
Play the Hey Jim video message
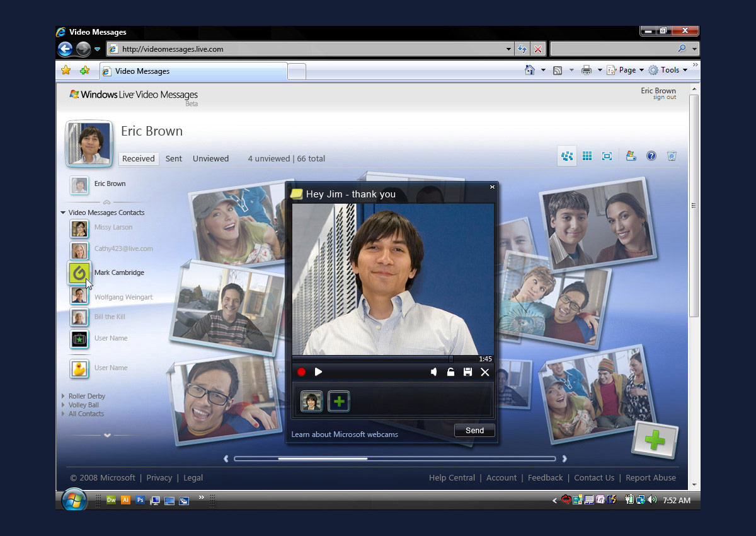click(318, 372)
